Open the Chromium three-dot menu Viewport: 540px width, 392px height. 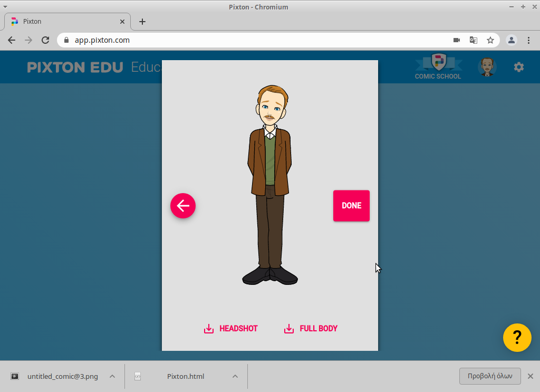pos(529,40)
